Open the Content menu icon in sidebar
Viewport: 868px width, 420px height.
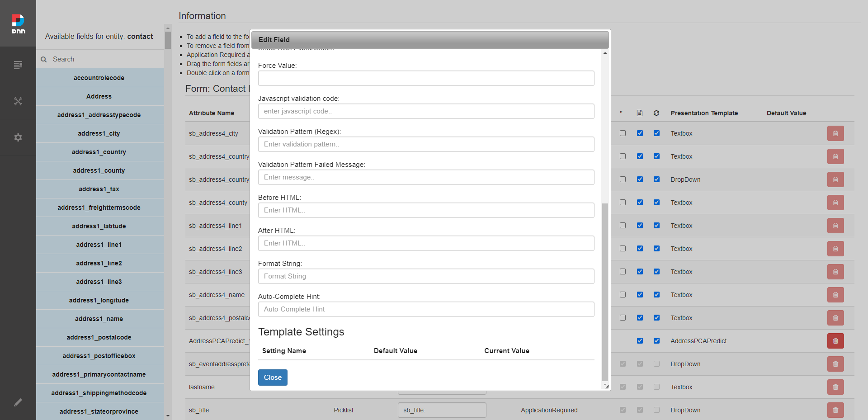pyautogui.click(x=18, y=65)
